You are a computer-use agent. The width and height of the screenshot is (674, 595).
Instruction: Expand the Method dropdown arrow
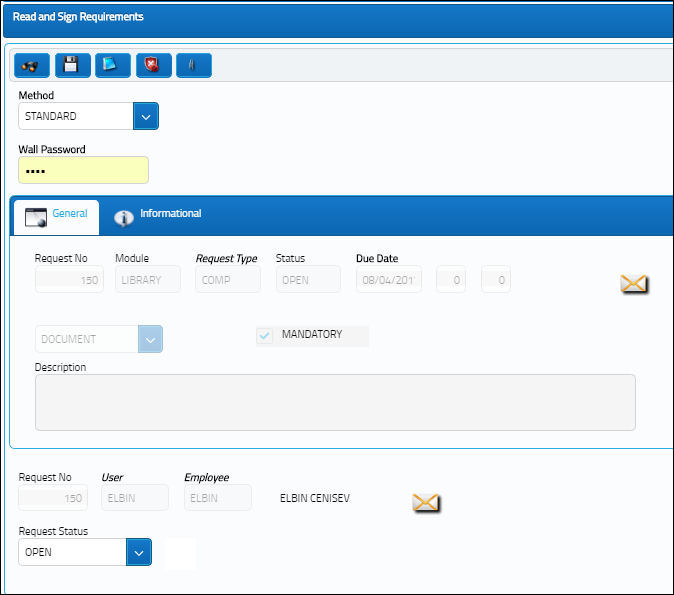146,117
